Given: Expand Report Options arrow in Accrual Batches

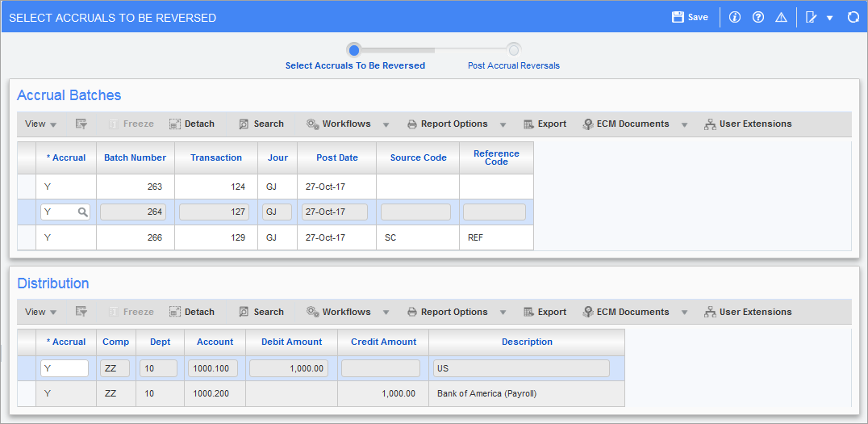Looking at the screenshot, I should coord(503,124).
